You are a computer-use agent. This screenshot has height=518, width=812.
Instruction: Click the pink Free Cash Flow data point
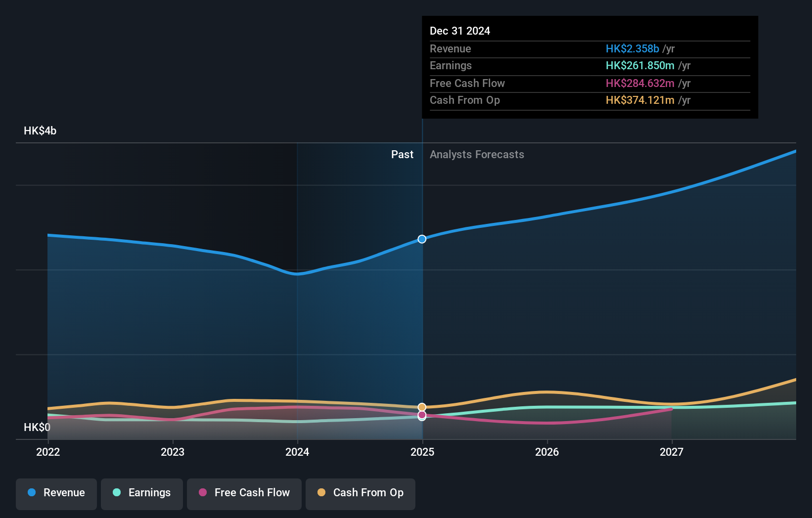(422, 415)
